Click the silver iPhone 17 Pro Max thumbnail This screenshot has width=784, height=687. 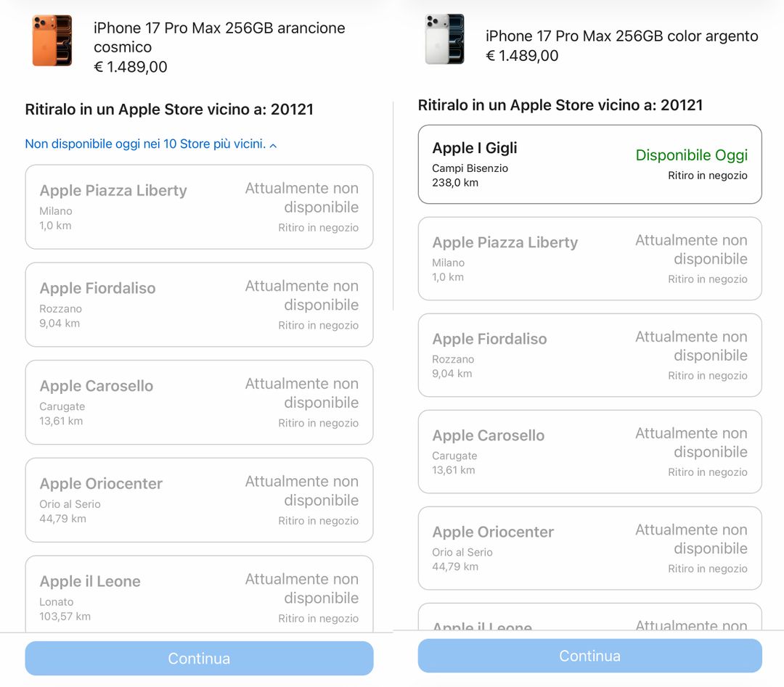(x=444, y=39)
